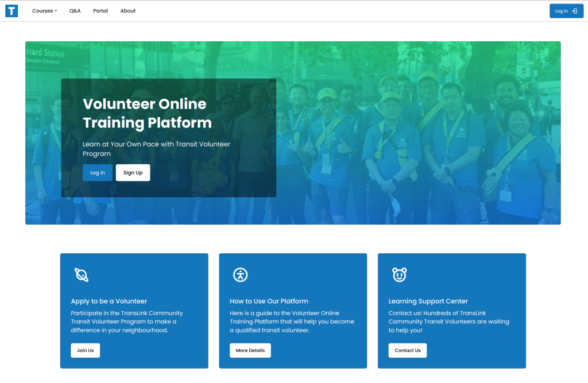Click the accessibility person icon on guide card
The height and width of the screenshot is (383, 588).
[240, 275]
